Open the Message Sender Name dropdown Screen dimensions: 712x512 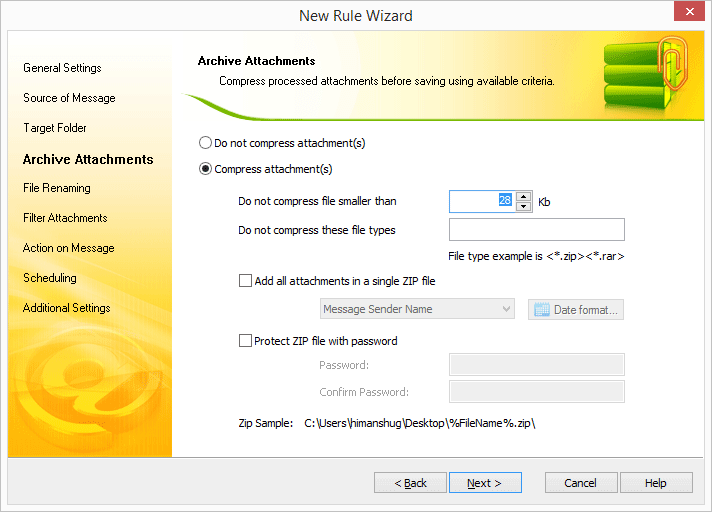[417, 310]
